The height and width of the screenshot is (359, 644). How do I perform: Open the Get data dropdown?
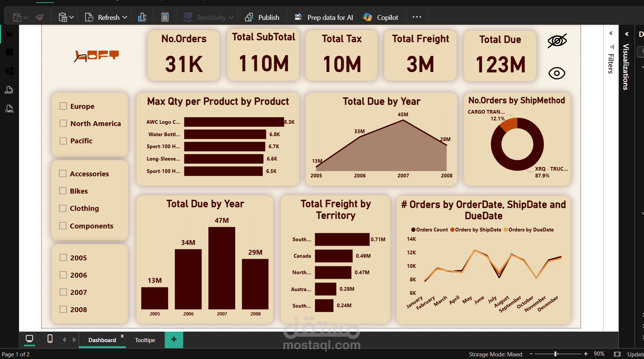(66, 17)
